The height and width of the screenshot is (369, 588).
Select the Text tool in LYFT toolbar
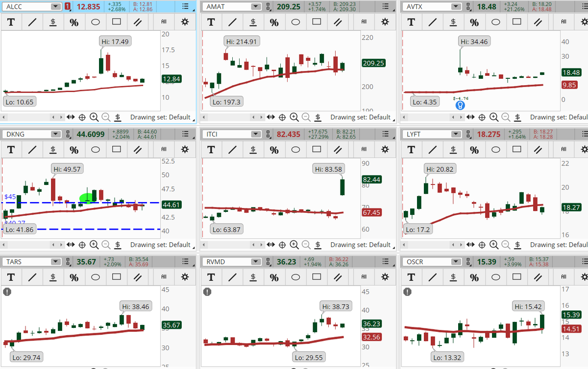(x=411, y=150)
